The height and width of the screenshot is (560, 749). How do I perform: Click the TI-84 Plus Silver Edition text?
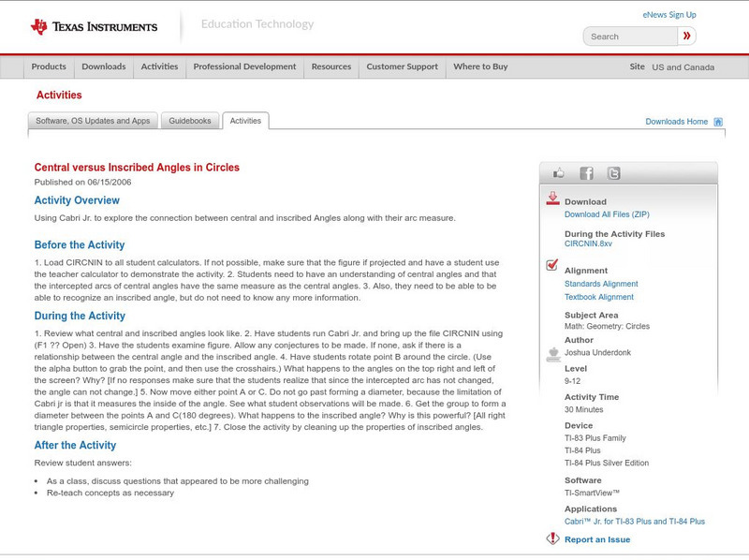pos(607,463)
